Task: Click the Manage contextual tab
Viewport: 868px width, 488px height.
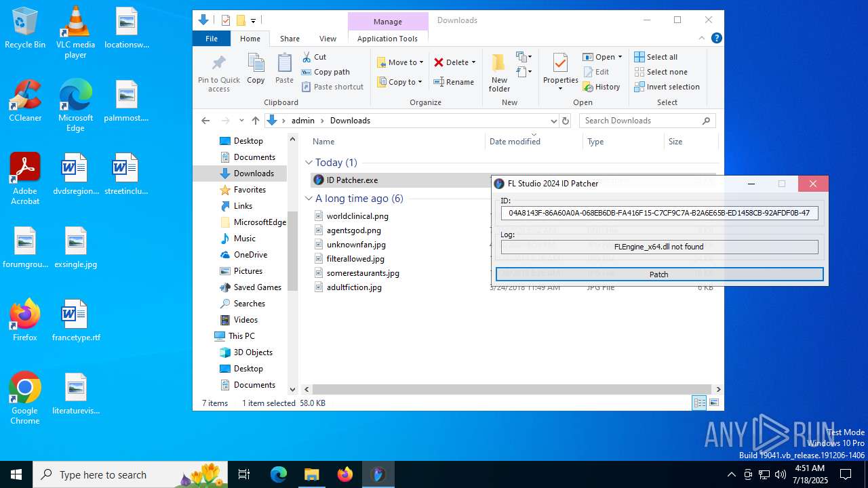Action: click(x=387, y=22)
